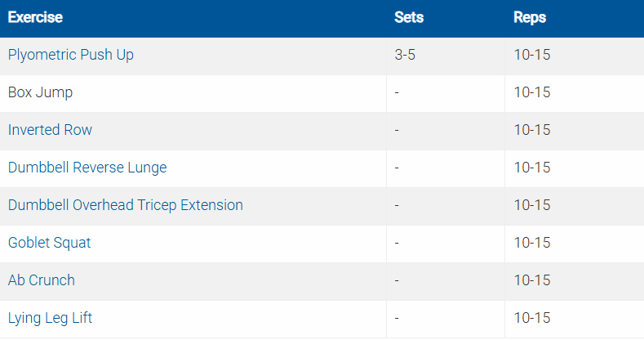
Task: Click the Exercise column header
Action: point(35,17)
